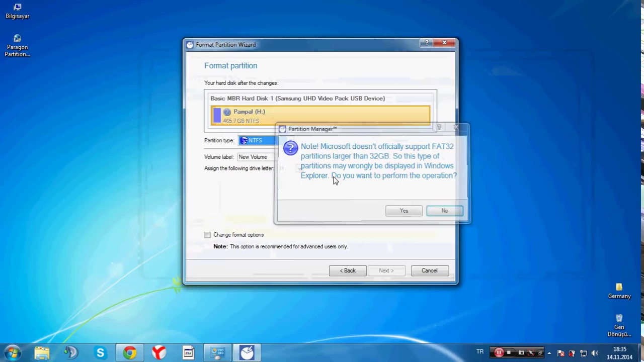The image size is (644, 362).
Task: Open Geri Dönüşüm recycle bin icon
Action: [619, 326]
